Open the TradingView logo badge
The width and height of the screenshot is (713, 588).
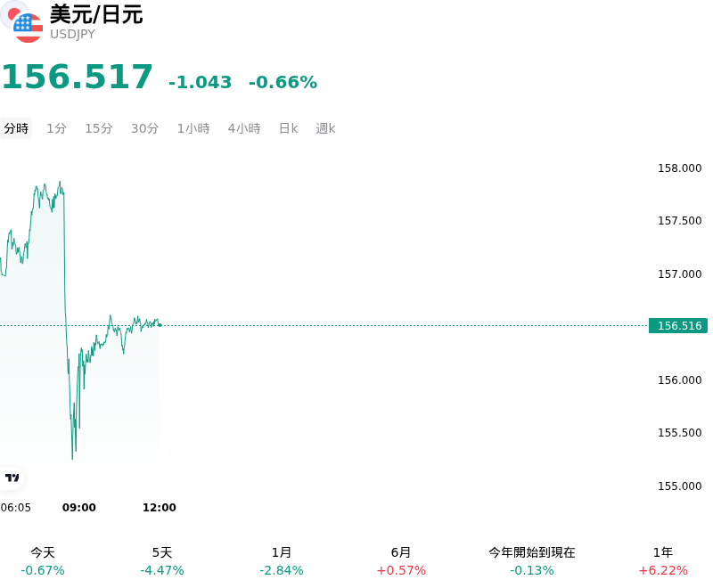[12, 478]
